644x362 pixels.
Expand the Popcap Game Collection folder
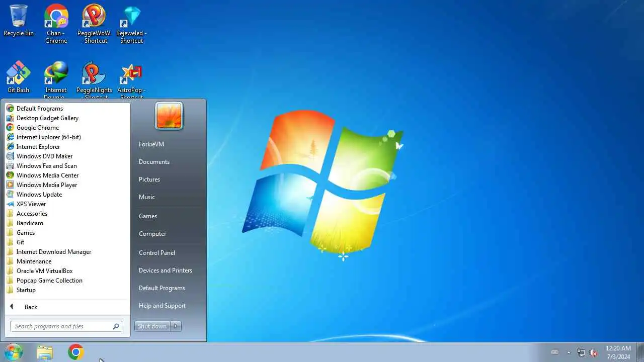click(x=67, y=281)
